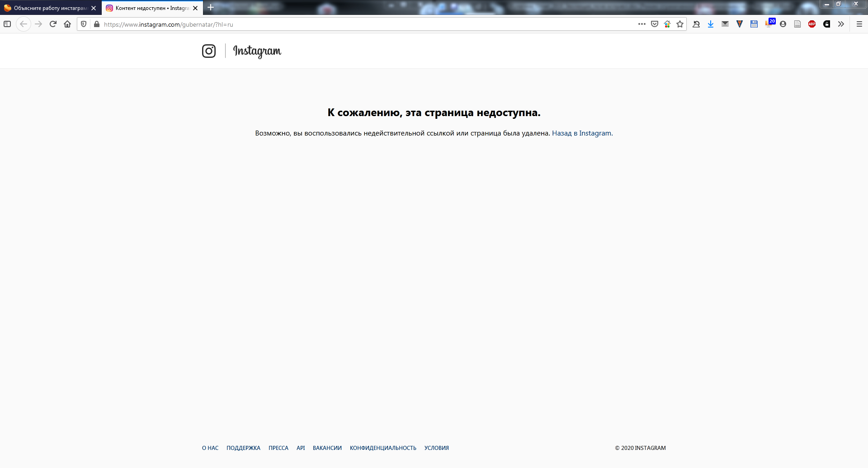Open the history back-arrow toolbar icon
Image resolution: width=868 pixels, height=468 pixels.
tap(696, 24)
